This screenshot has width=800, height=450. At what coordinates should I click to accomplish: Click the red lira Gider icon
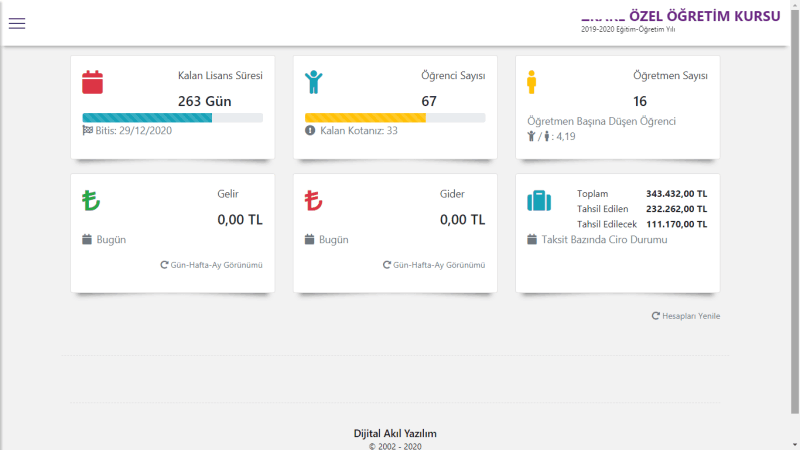click(313, 201)
